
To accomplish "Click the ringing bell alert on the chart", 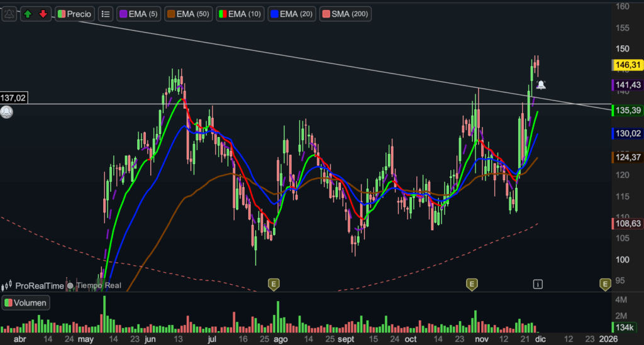I will click(540, 85).
